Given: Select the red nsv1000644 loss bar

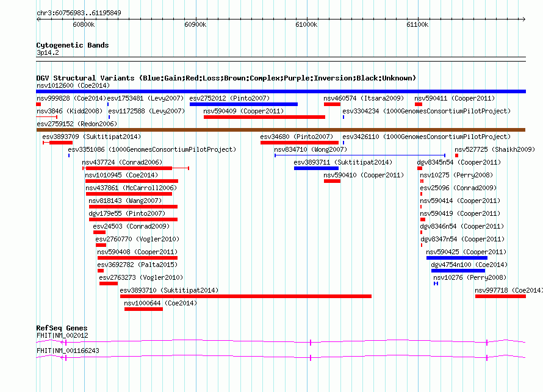Looking at the screenshot, I should (144, 309).
